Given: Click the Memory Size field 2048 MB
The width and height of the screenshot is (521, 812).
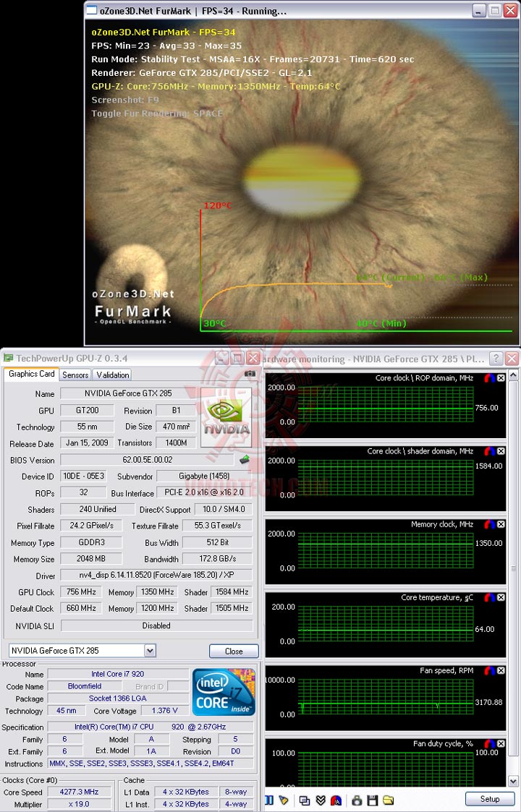Looking at the screenshot, I should pyautogui.click(x=91, y=558).
